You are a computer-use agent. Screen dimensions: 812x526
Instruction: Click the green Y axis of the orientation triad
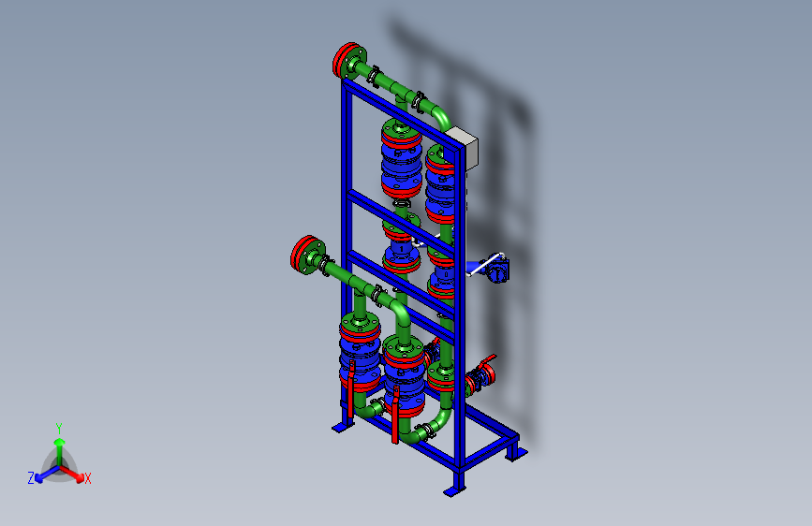click(x=60, y=450)
